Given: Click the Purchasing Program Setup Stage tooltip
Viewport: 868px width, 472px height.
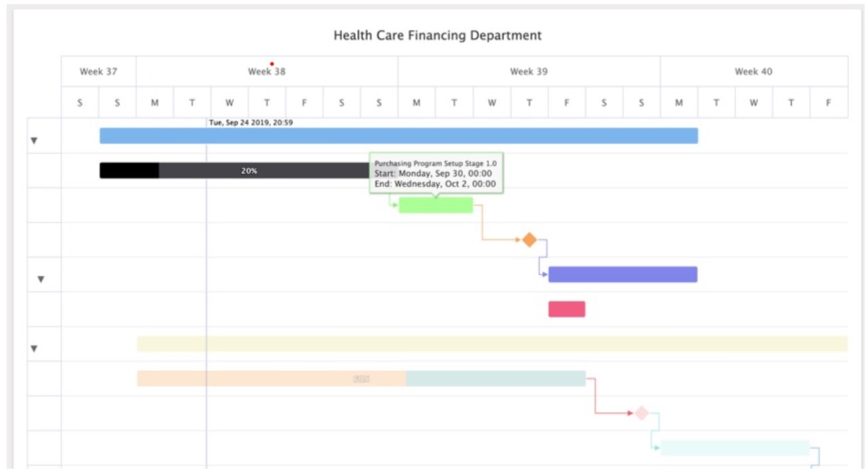Looking at the screenshot, I should pyautogui.click(x=436, y=173).
